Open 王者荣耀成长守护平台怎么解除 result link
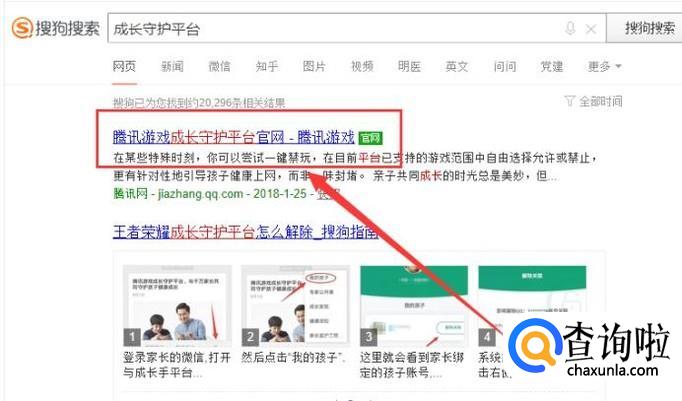Screen dimensions: 682x401 245,232
